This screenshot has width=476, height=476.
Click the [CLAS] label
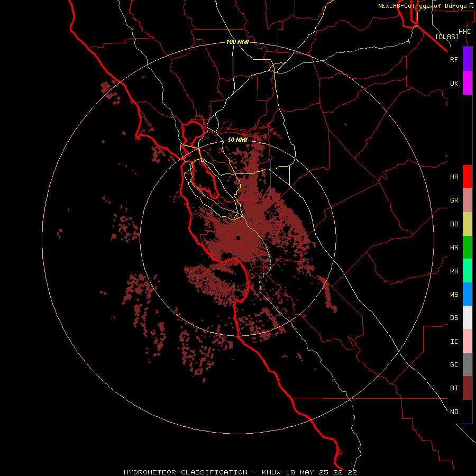coord(447,37)
